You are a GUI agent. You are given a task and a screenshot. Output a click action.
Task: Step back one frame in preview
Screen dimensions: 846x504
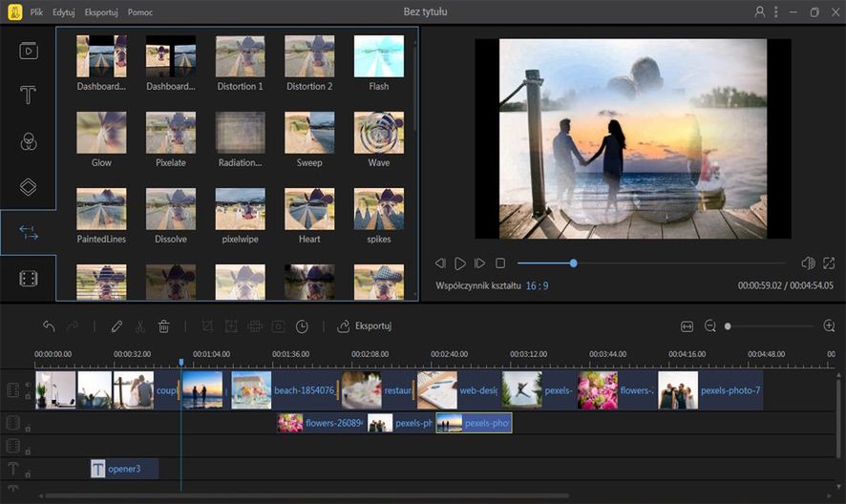(x=440, y=262)
